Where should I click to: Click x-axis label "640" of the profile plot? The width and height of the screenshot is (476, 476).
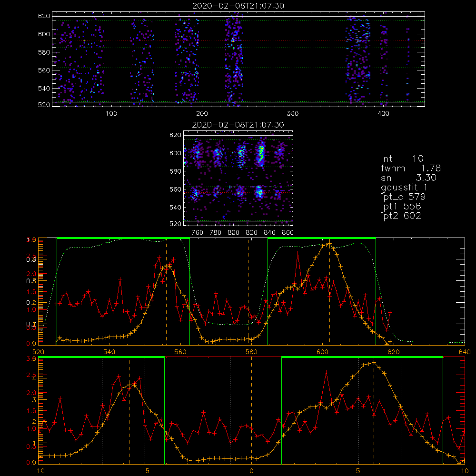465,352
